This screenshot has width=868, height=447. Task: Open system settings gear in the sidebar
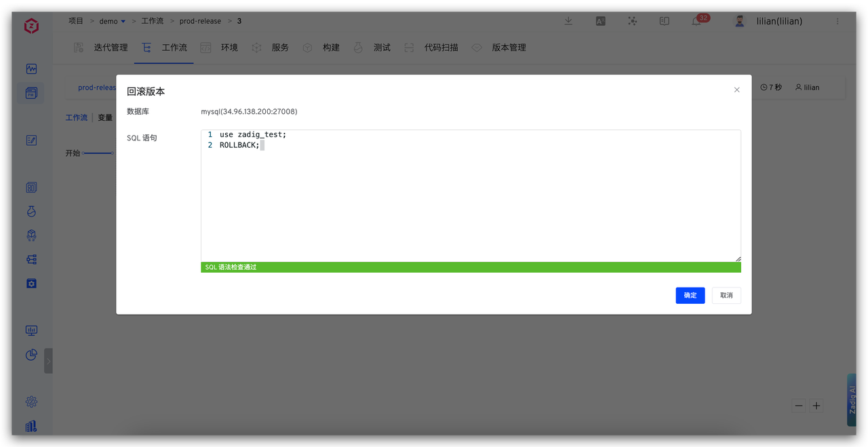point(31,402)
